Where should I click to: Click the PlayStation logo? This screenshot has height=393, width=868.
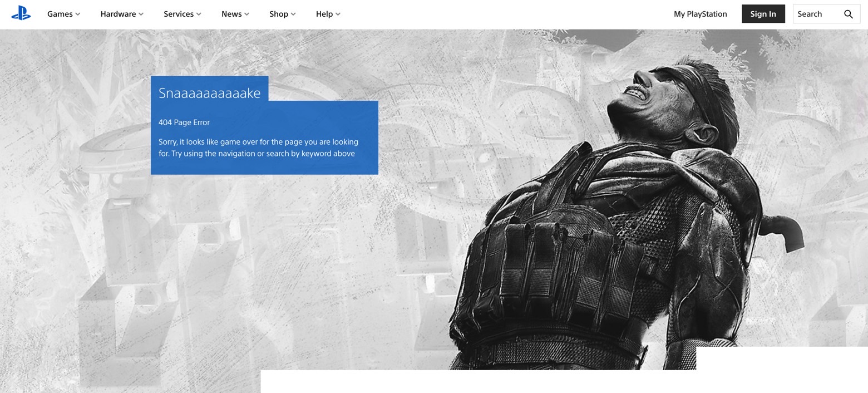[x=21, y=14]
